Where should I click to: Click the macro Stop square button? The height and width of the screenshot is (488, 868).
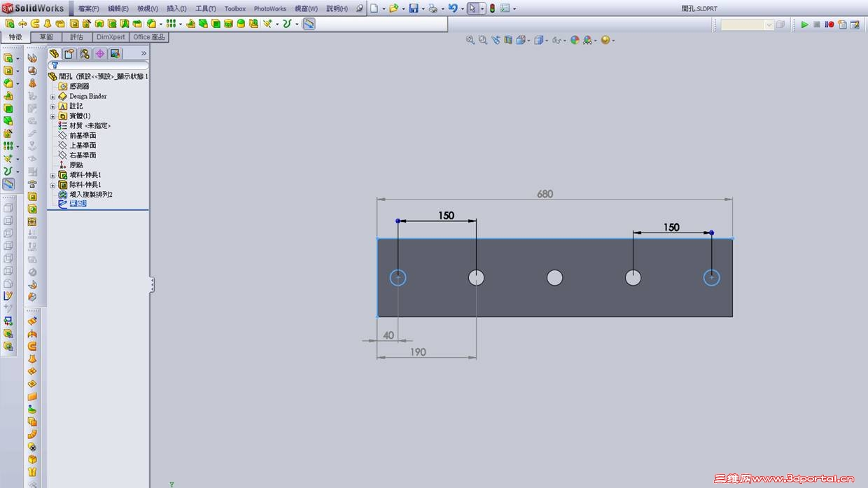tap(816, 25)
